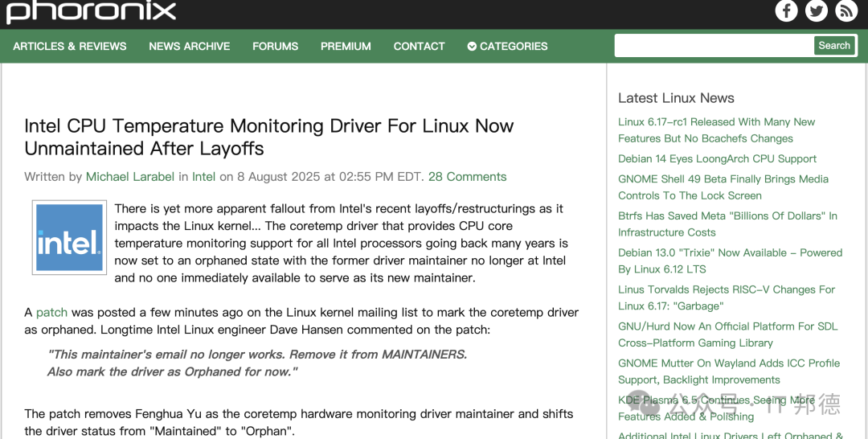Open the Contact page
The height and width of the screenshot is (439, 868).
pos(419,47)
